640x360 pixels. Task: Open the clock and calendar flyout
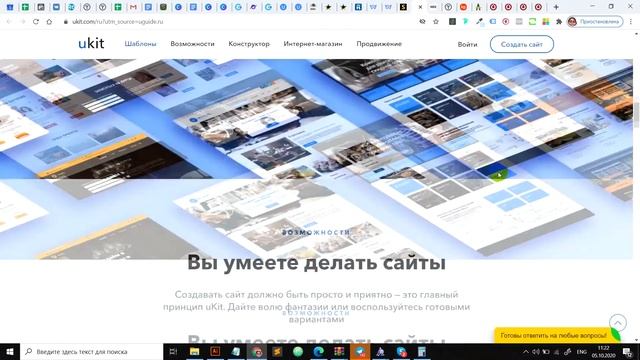click(x=603, y=352)
